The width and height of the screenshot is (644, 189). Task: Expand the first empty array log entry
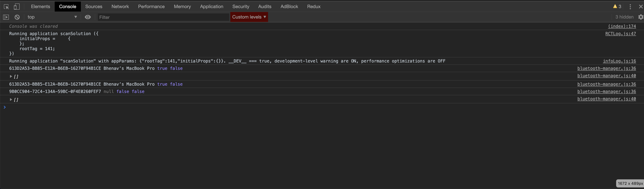click(x=11, y=76)
